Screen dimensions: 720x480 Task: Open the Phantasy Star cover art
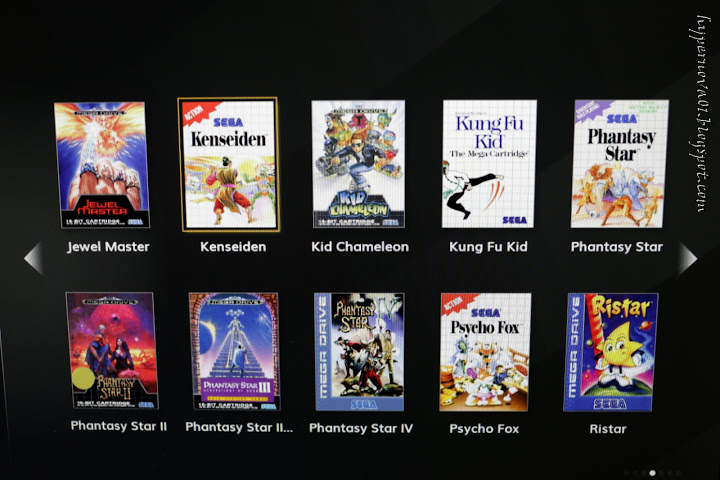620,164
